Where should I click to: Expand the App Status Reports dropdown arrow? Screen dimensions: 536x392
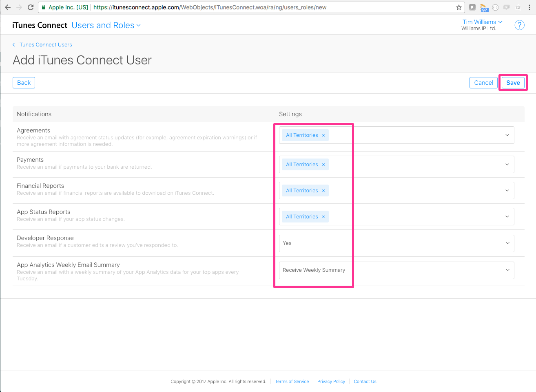507,217
